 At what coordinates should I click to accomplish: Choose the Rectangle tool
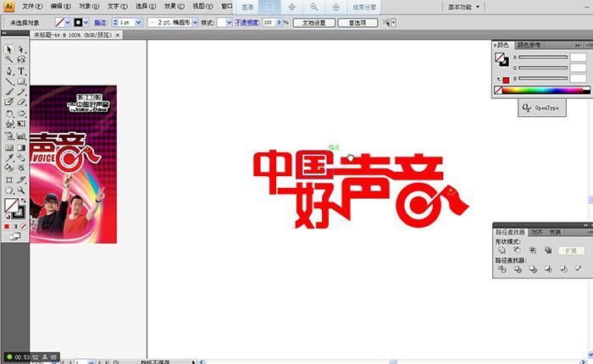pyautogui.click(x=21, y=81)
